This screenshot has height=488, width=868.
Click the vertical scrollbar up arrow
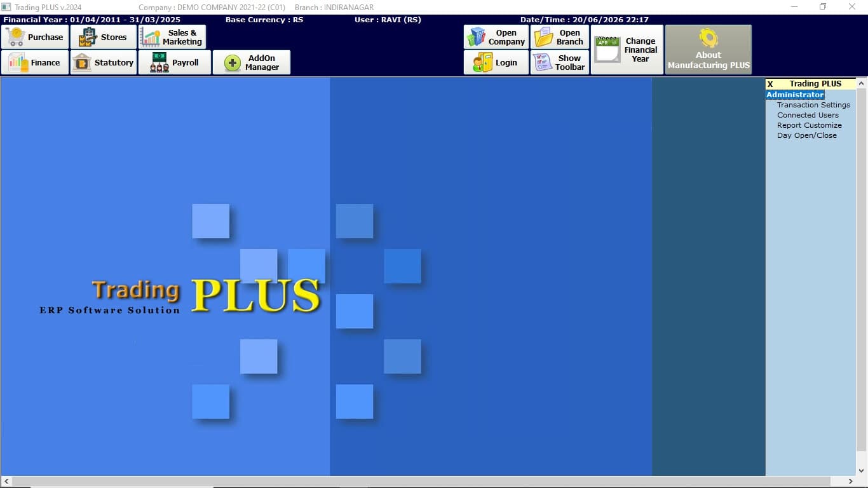pyautogui.click(x=862, y=83)
